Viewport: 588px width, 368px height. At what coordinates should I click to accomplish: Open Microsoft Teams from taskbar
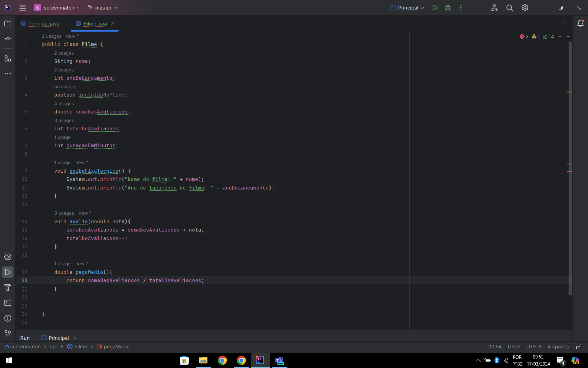click(x=280, y=360)
